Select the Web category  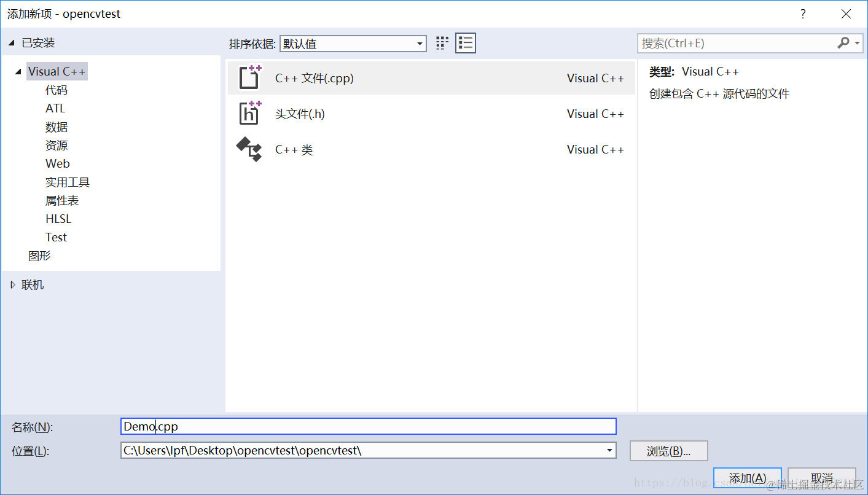click(58, 163)
